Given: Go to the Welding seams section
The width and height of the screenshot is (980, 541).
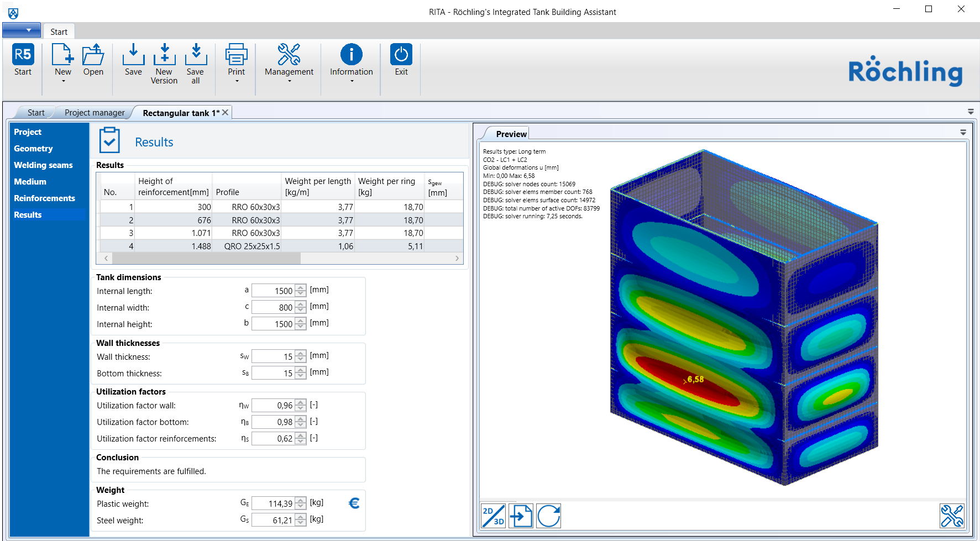Looking at the screenshot, I should click(43, 165).
